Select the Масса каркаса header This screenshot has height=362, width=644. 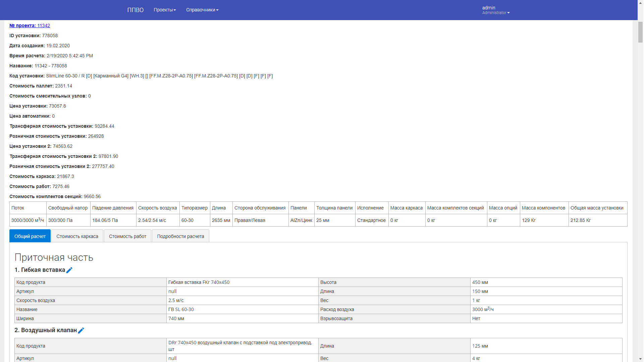(407, 208)
